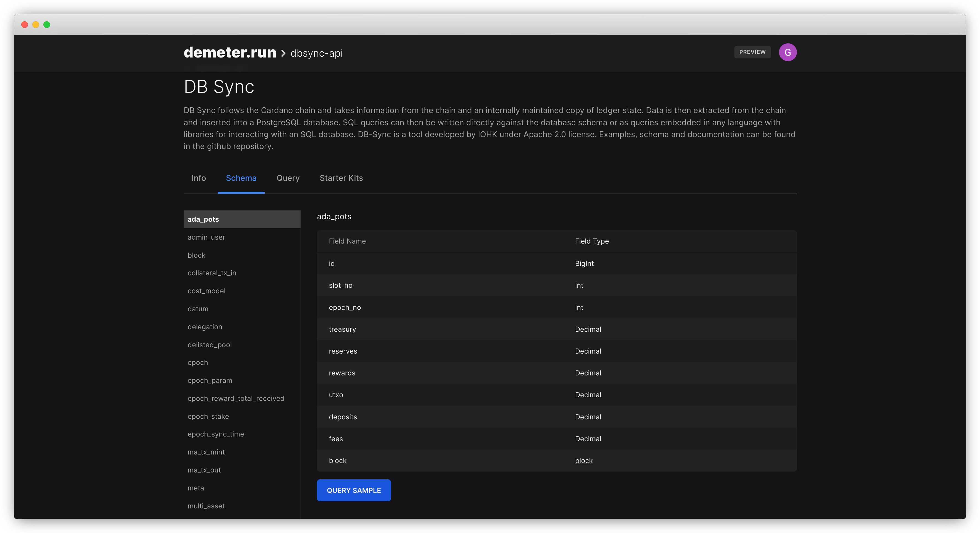Open the dbsync-api breadcrumb
The image size is (980, 533).
(x=316, y=53)
